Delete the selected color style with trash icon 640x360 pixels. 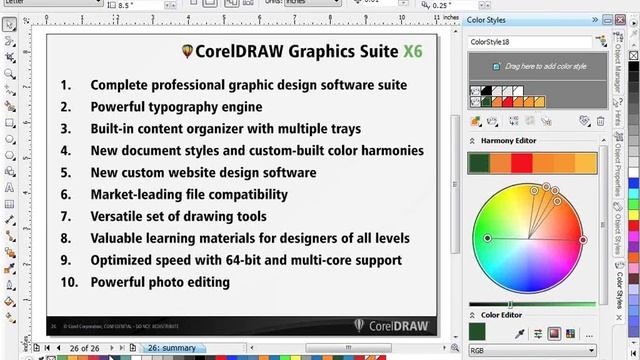pos(600,121)
